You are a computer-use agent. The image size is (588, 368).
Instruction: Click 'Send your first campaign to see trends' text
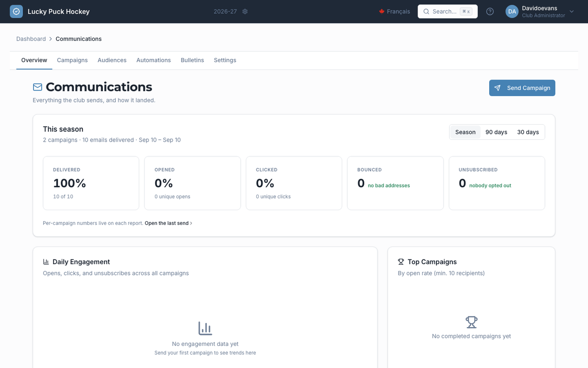coord(205,353)
